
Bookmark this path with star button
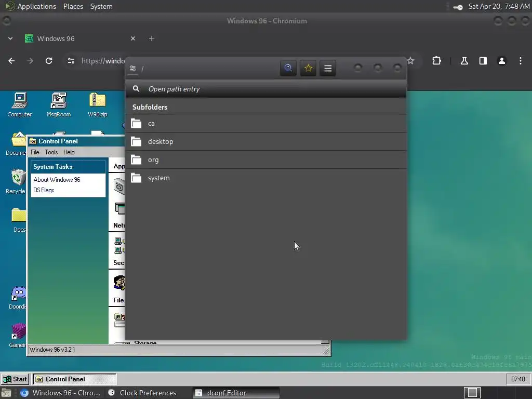click(308, 68)
